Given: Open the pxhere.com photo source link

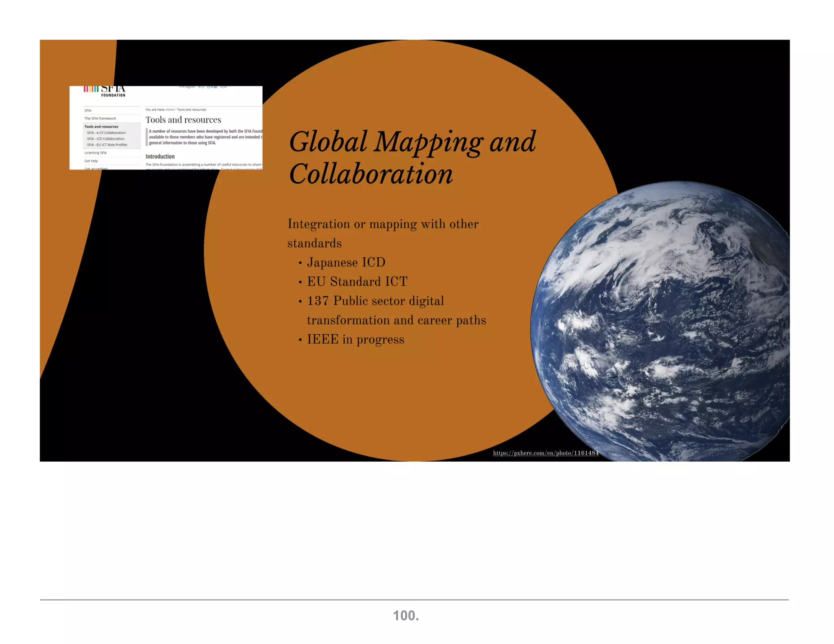Looking at the screenshot, I should [546, 453].
